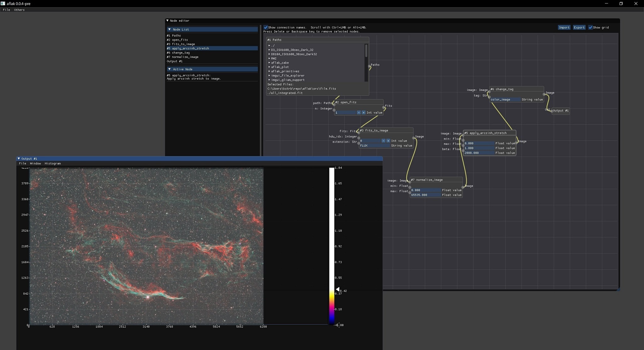Screen dimensions: 644x350
Task: Expand the aflak_primitives folder
Action: pyautogui.click(x=269, y=71)
